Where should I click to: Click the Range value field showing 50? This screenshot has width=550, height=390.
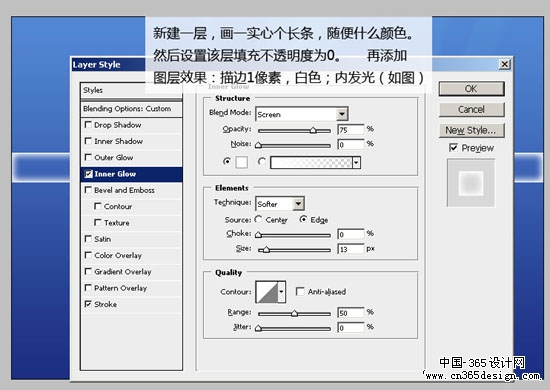(x=351, y=313)
